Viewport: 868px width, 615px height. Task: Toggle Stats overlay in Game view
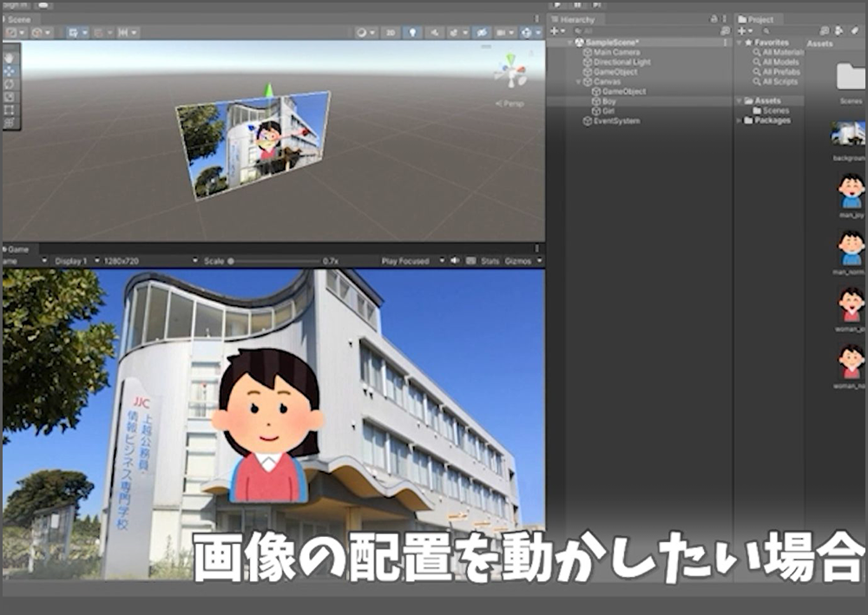tap(490, 260)
